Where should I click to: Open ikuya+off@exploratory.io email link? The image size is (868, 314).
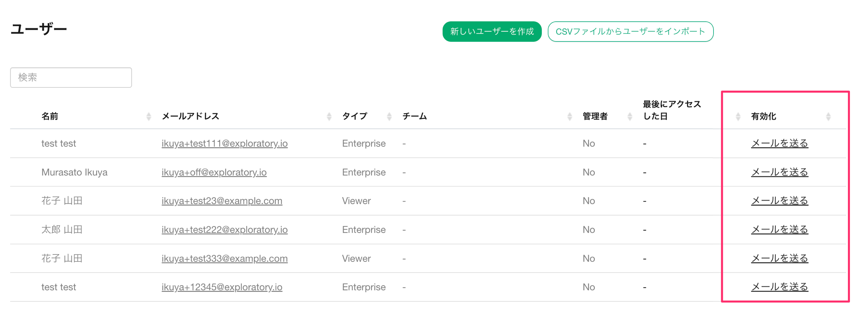pyautogui.click(x=214, y=172)
